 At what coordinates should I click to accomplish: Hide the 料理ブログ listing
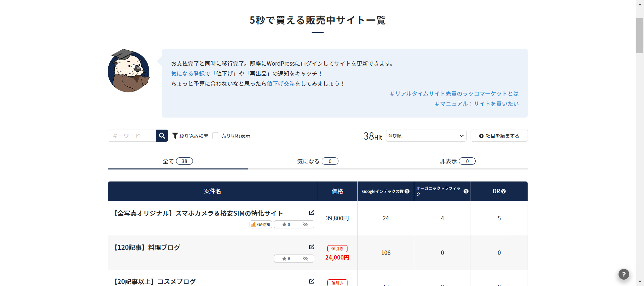coord(306,259)
